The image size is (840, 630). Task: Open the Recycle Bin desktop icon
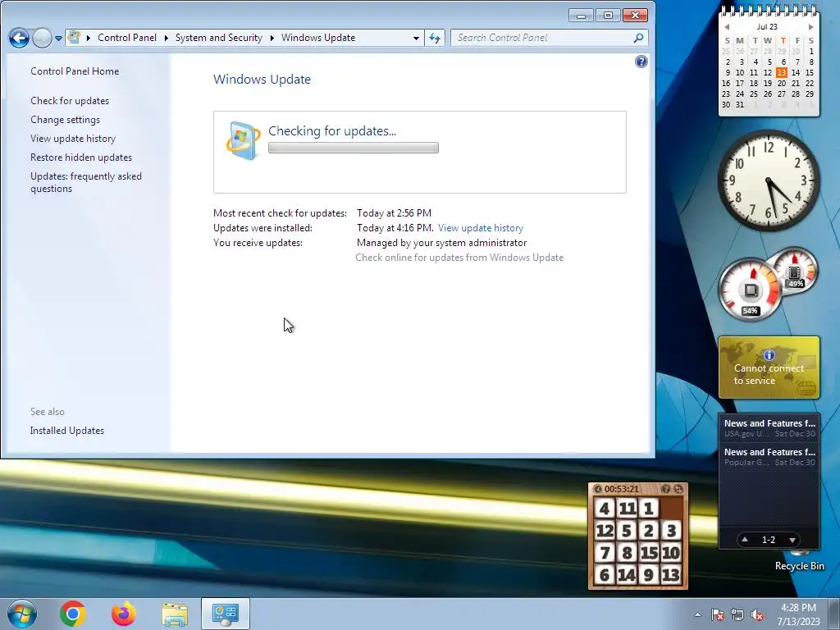[799, 561]
